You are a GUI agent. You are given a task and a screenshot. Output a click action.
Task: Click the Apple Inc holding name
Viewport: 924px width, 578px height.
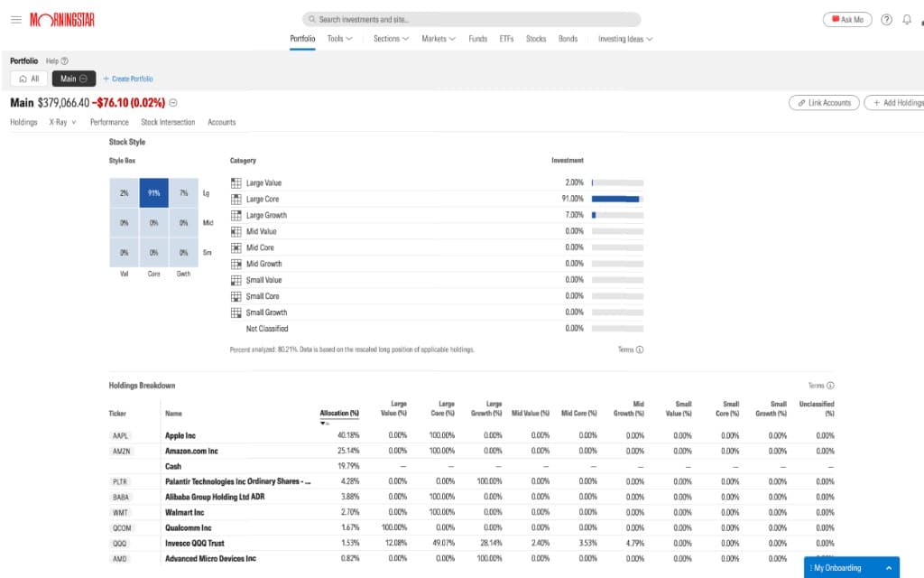[180, 436]
